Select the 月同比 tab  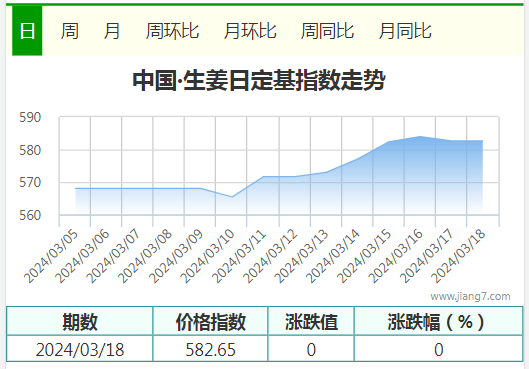[x=405, y=31]
